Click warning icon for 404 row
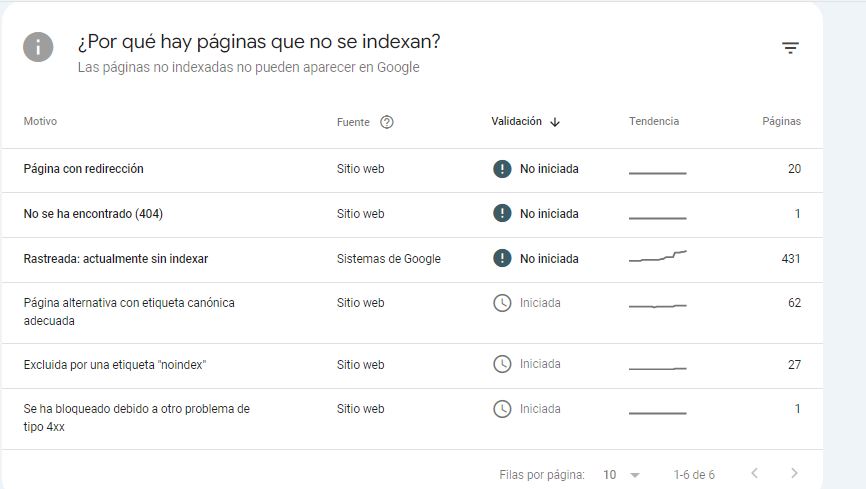This screenshot has height=489, width=866. [x=502, y=213]
